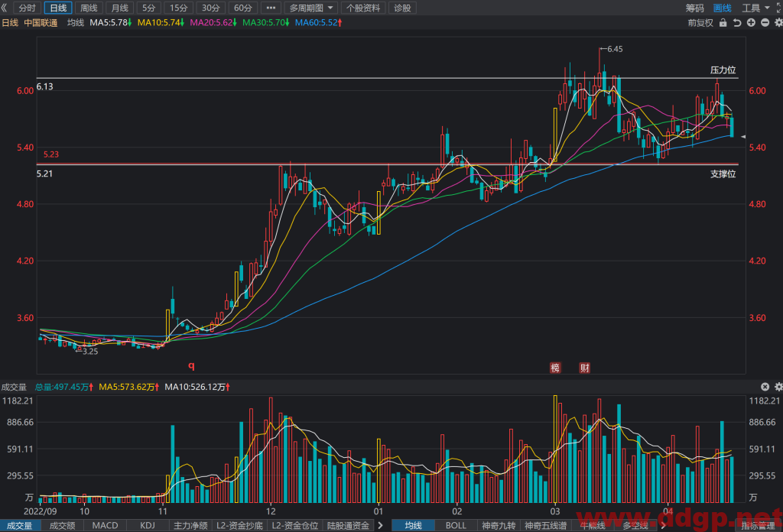This screenshot has width=783, height=532.
Task: Click the 均线 indicator label
Action: (76, 22)
